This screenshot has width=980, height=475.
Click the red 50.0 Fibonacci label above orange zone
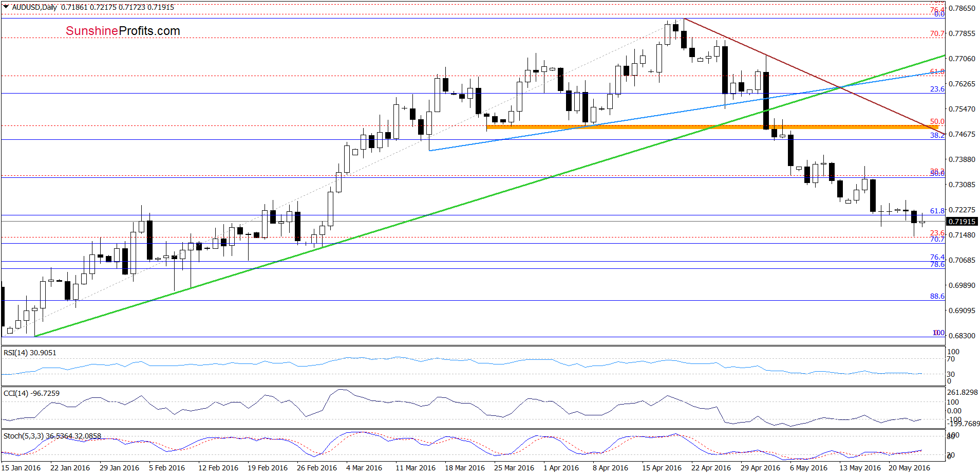[937, 122]
